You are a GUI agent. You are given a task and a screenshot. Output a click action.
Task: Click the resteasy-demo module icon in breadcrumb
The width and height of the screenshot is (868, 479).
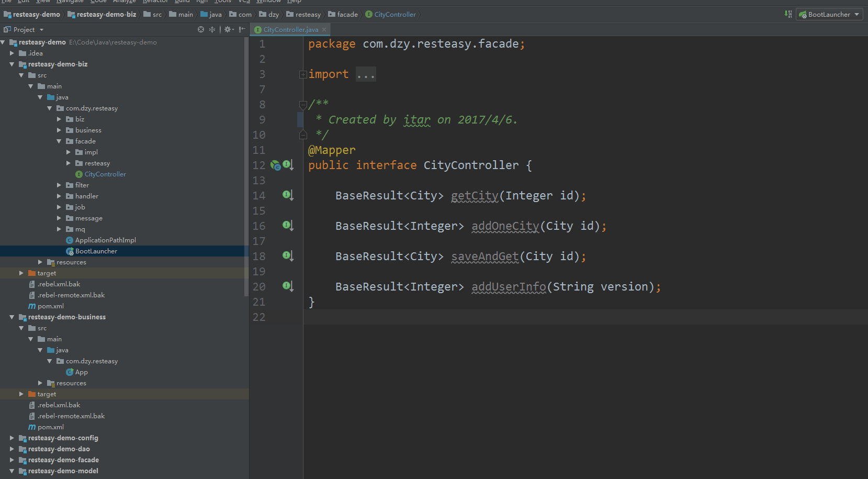[x=7, y=15]
